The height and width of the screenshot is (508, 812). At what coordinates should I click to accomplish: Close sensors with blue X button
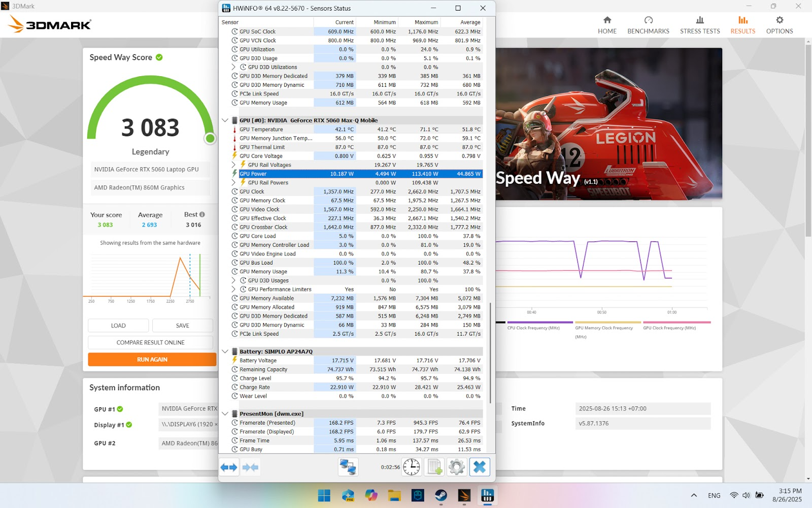480,467
